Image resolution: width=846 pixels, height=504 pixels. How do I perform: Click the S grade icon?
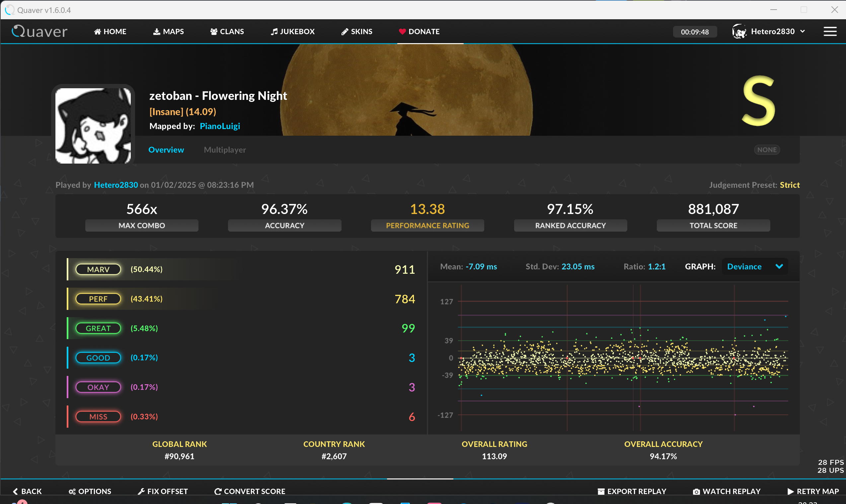(x=758, y=101)
